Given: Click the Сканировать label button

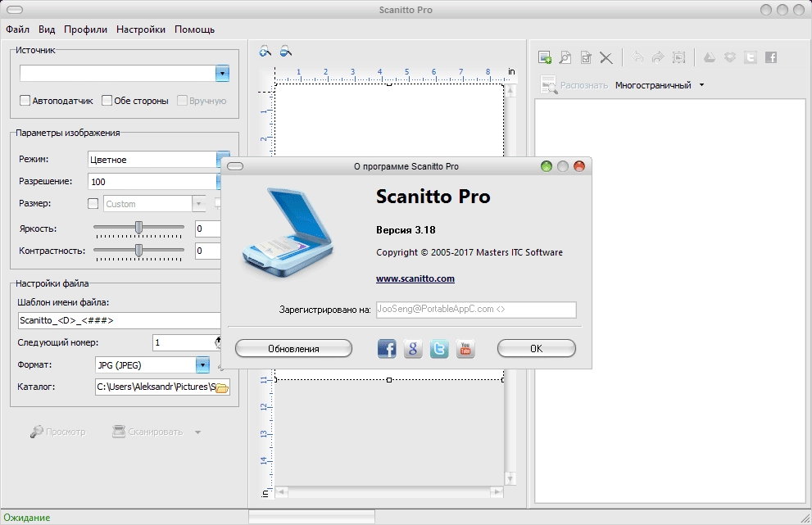Looking at the screenshot, I should point(156,432).
